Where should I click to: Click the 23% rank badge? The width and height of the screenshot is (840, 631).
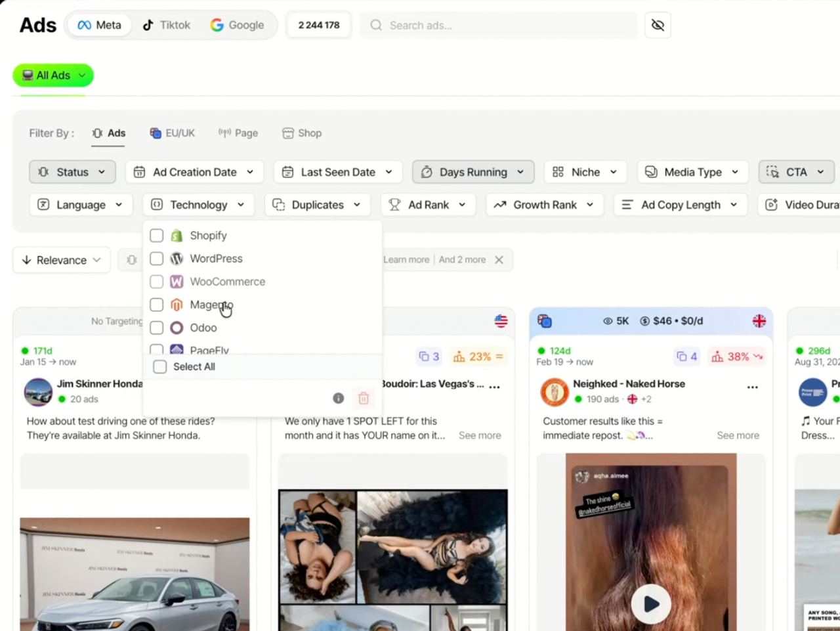(x=478, y=357)
